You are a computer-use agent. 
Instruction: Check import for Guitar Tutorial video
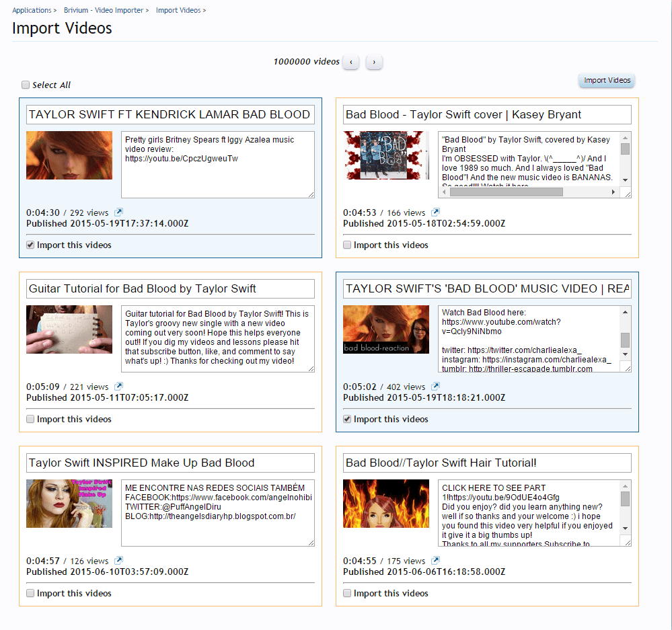[x=30, y=419]
